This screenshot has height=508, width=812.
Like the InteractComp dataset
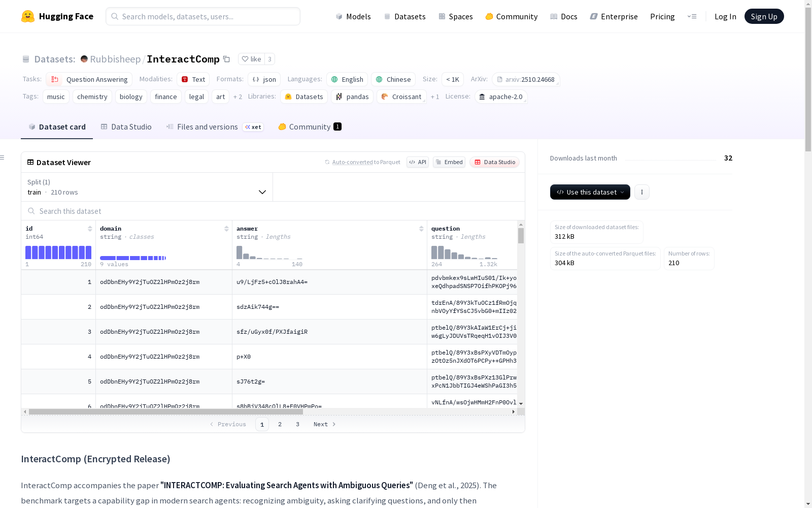(x=251, y=59)
